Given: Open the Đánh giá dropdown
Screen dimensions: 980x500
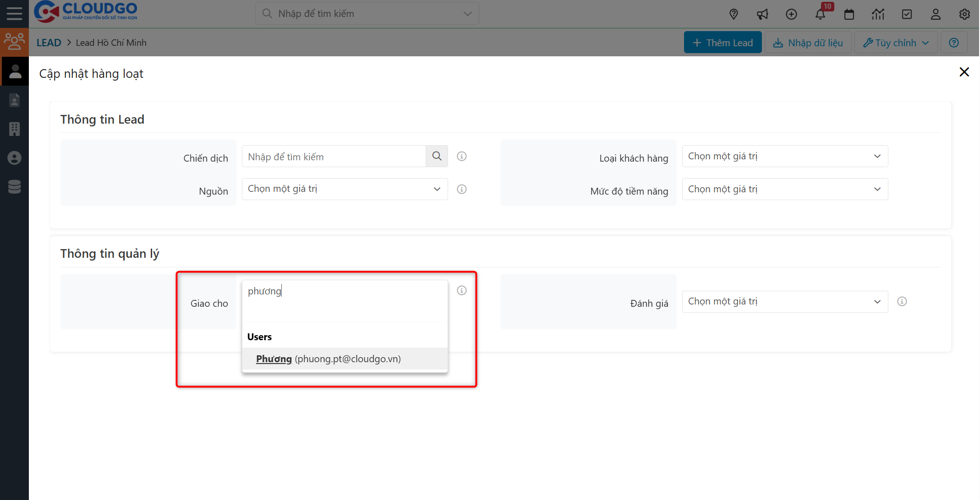Looking at the screenshot, I should point(784,301).
